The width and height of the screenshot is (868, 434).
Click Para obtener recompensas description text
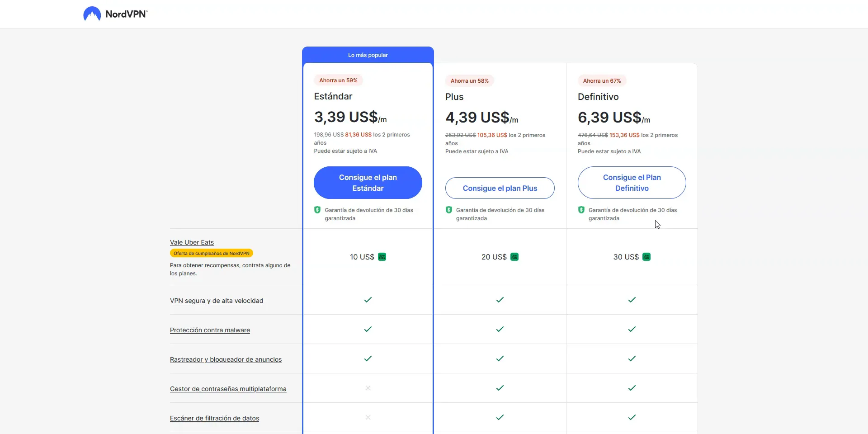click(x=230, y=269)
